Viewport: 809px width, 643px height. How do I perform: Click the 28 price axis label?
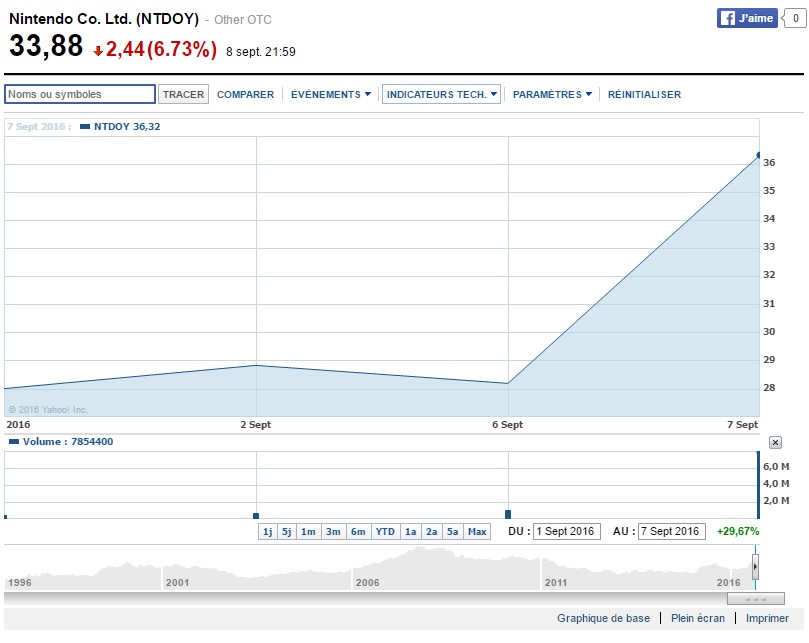pos(769,388)
